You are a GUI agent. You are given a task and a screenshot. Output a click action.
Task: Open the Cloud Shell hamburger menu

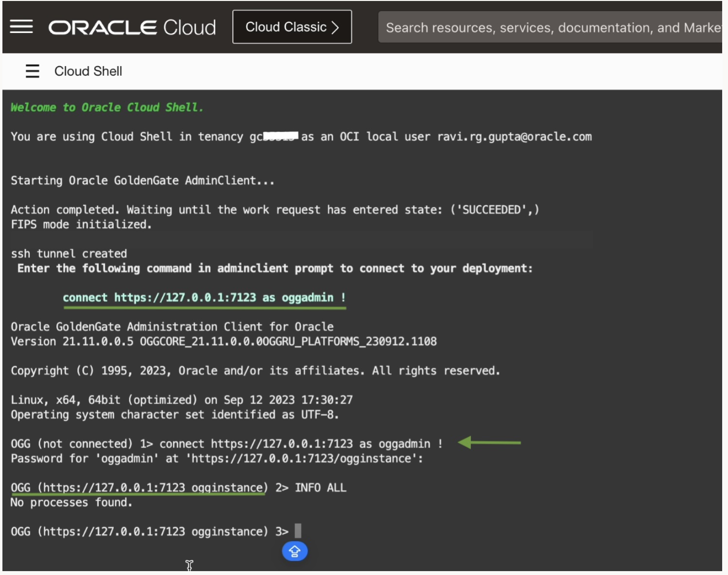point(33,71)
